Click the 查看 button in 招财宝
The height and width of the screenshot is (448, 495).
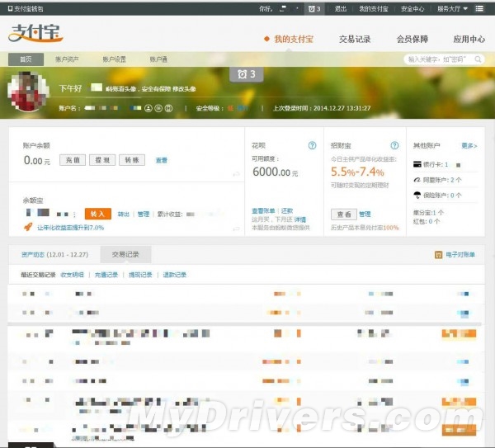tap(344, 214)
